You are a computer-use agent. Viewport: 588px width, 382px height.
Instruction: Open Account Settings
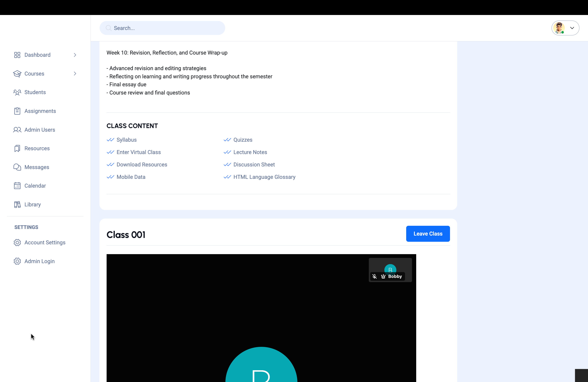point(45,243)
